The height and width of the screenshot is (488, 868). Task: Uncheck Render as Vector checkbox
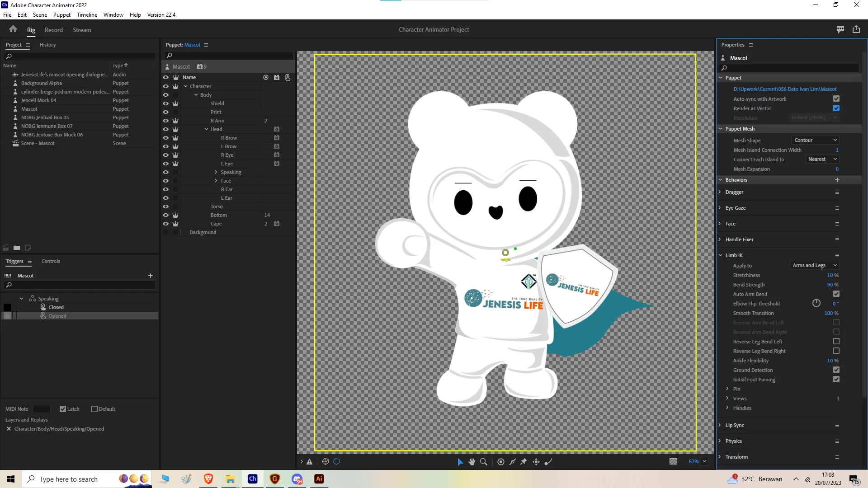836,108
